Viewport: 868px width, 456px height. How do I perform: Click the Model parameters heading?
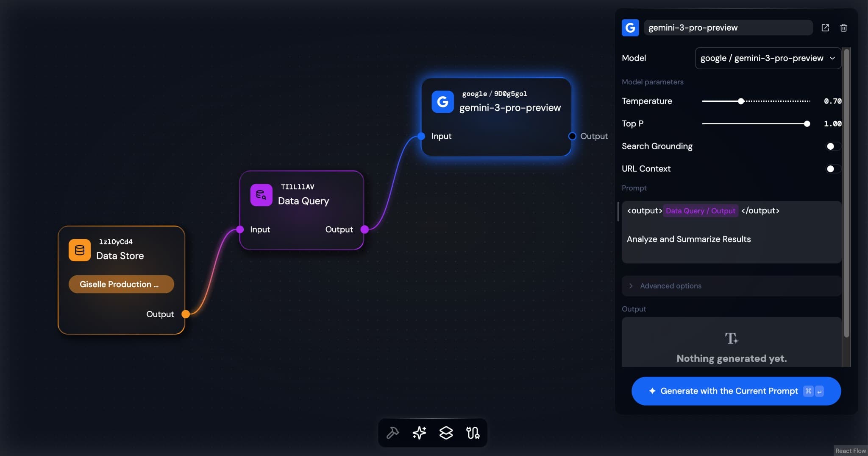[652, 82]
